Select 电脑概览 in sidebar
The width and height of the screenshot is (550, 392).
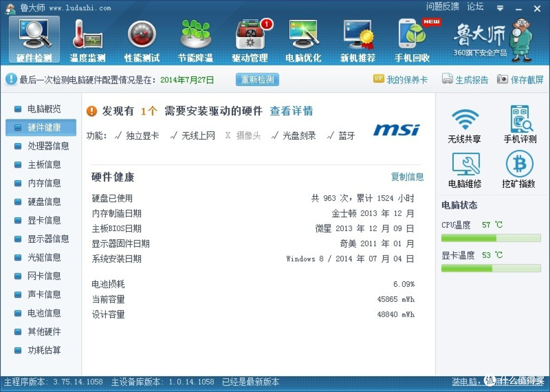click(x=41, y=109)
